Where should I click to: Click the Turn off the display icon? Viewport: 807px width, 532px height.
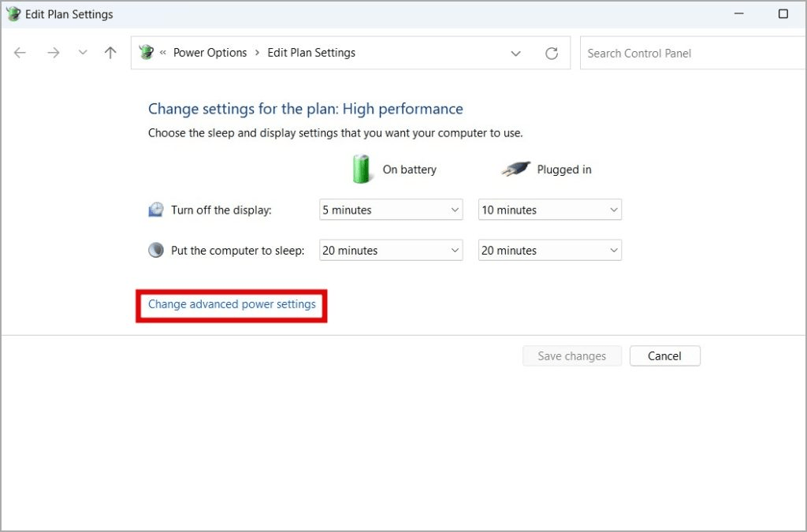coord(156,210)
